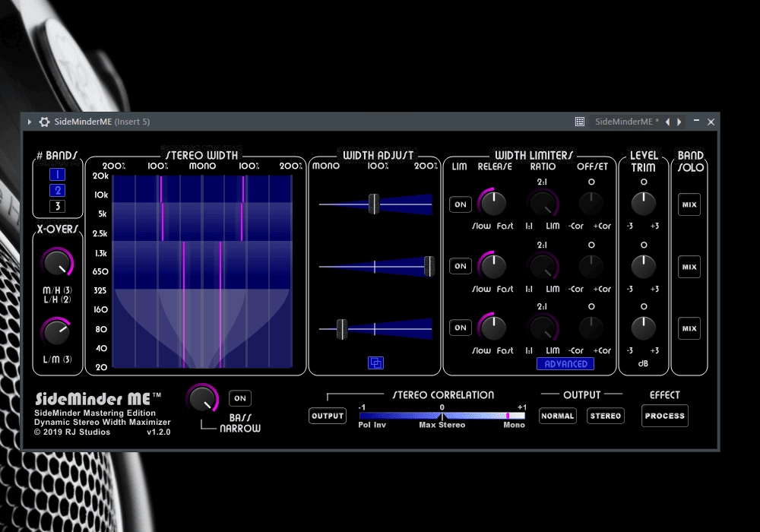760x532 pixels.
Task: Click the stereo correlation OUTPUT button
Action: click(x=328, y=416)
